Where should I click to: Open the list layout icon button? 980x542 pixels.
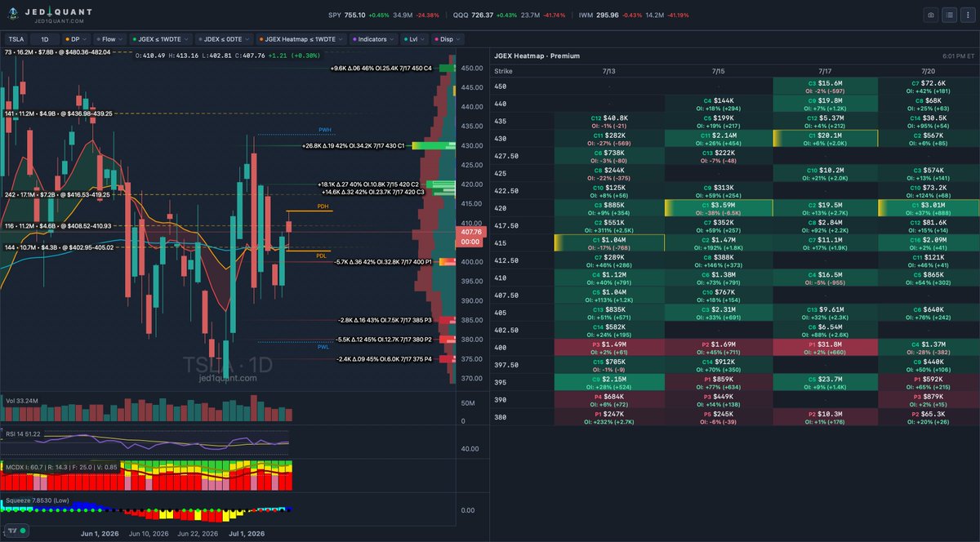click(949, 15)
